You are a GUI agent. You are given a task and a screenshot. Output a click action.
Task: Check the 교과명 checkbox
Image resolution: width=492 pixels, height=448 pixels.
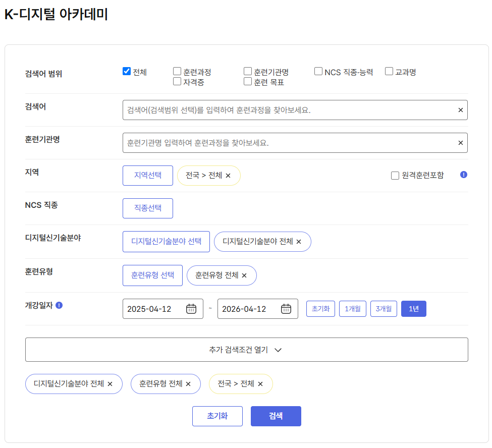point(389,71)
